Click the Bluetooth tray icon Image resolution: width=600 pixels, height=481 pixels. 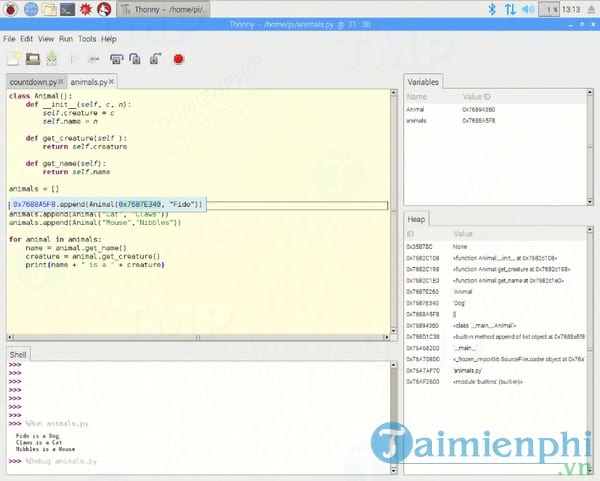point(491,10)
